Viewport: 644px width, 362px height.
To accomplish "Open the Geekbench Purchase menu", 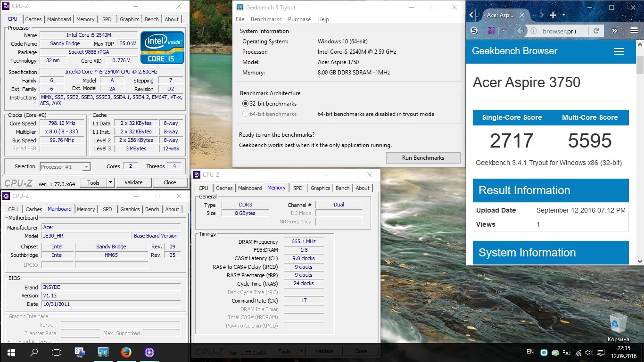I will point(299,19).
